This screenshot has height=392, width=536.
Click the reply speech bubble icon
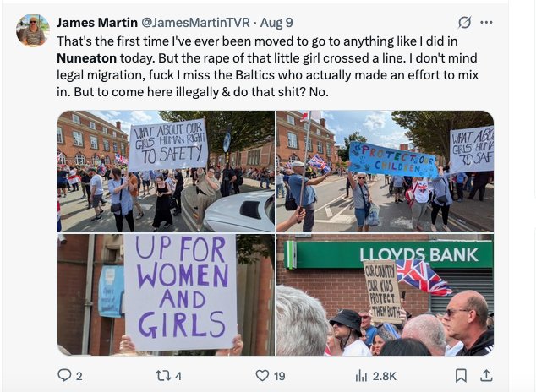pos(64,375)
